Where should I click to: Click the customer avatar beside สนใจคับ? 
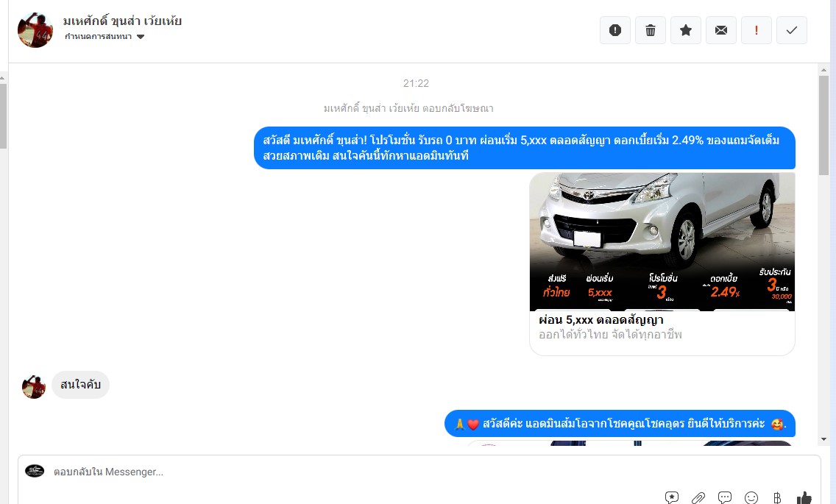coord(34,386)
